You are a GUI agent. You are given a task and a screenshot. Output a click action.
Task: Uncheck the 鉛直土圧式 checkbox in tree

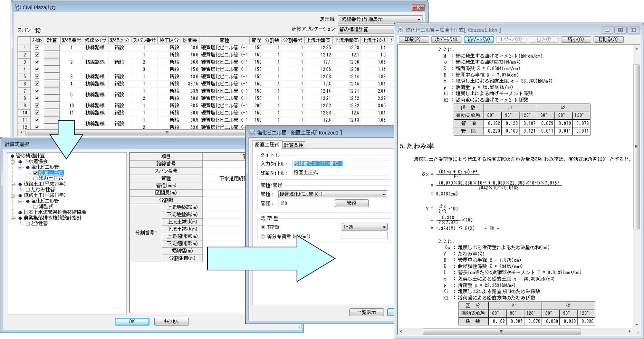point(35,173)
